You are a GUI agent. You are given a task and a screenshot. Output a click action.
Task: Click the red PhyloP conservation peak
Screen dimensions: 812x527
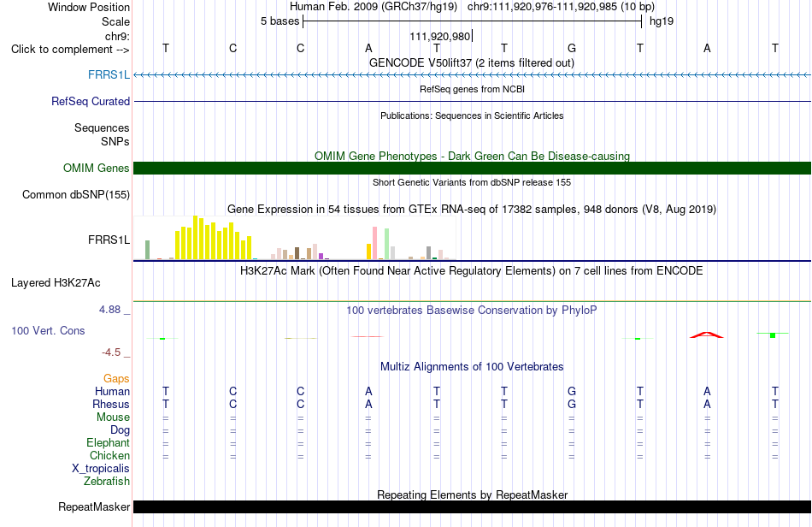point(706,335)
